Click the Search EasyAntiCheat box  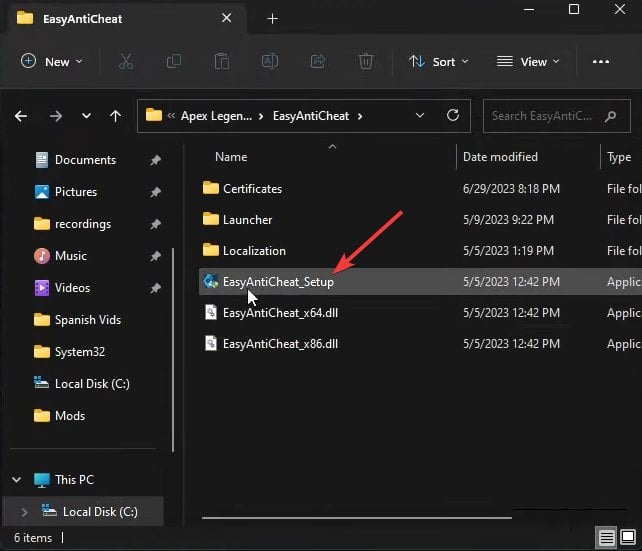(x=556, y=116)
